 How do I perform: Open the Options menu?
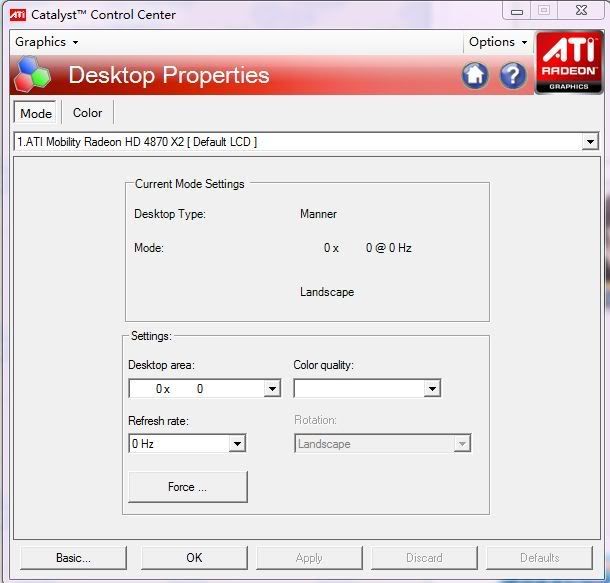(x=498, y=42)
